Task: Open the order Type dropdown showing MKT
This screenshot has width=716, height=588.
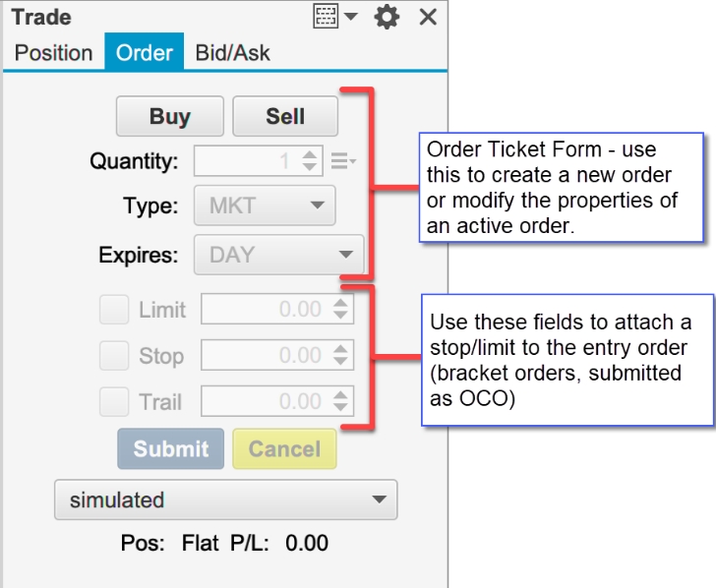Action: pyautogui.click(x=265, y=206)
